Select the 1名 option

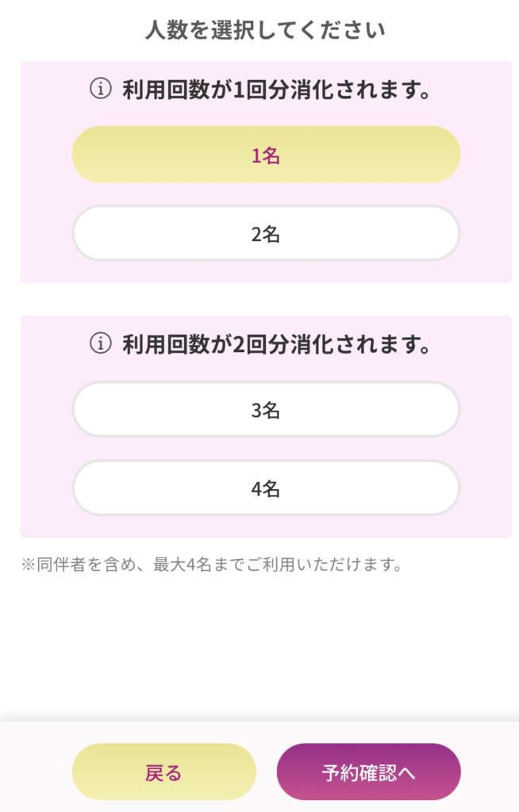[x=266, y=155]
